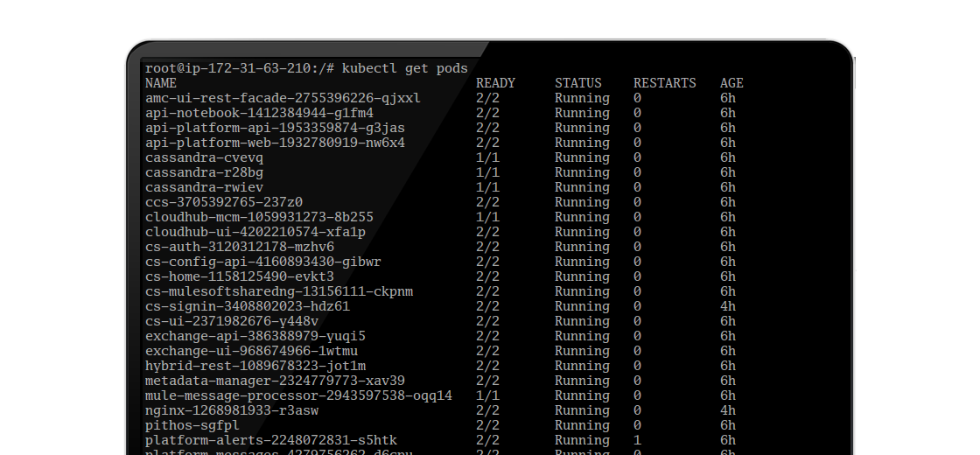Click the Running status of pithos-sgfpl

coord(582,425)
